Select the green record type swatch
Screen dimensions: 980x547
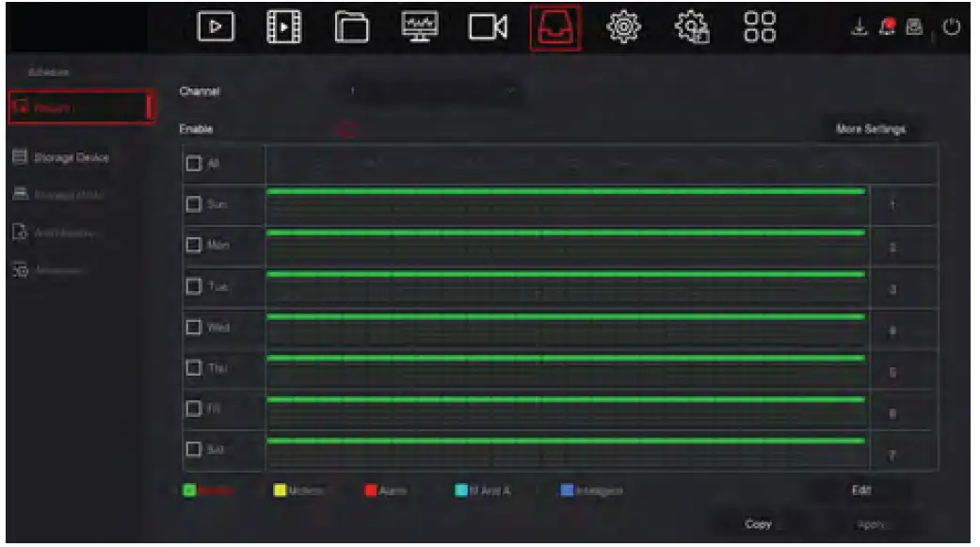click(189, 491)
